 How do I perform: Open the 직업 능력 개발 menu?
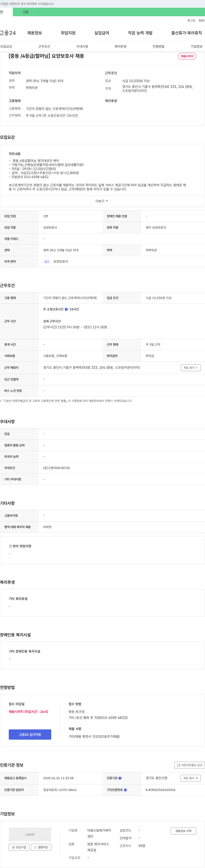click(x=140, y=33)
